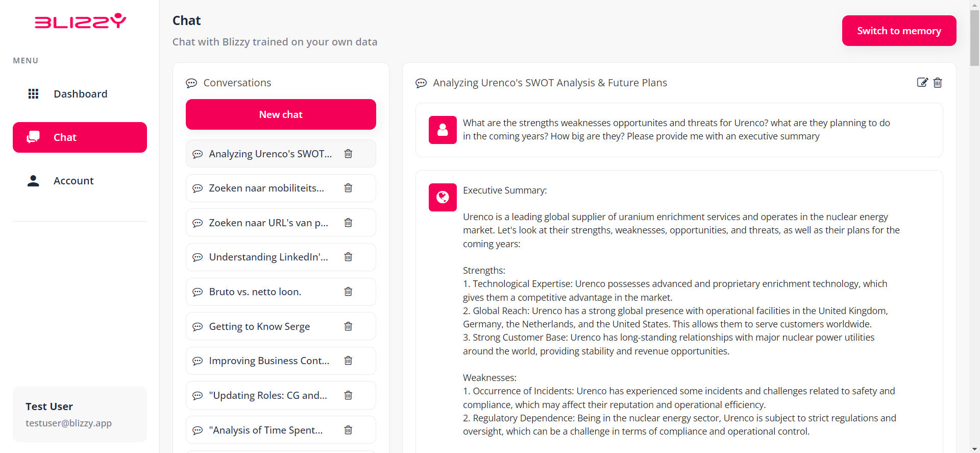Open the Account menu item
The height and width of the screenshot is (453, 980).
tap(80, 181)
